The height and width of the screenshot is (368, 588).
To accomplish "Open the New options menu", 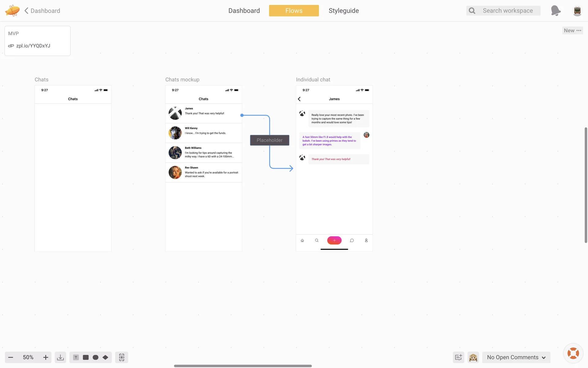I will [572, 30].
